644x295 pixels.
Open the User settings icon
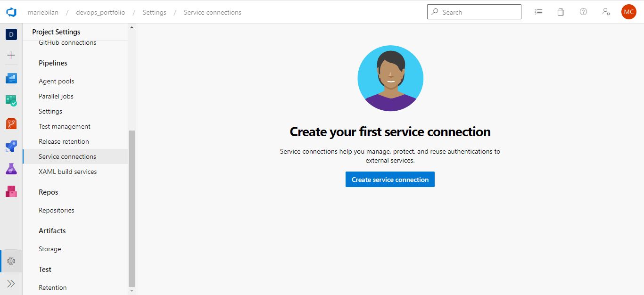606,12
